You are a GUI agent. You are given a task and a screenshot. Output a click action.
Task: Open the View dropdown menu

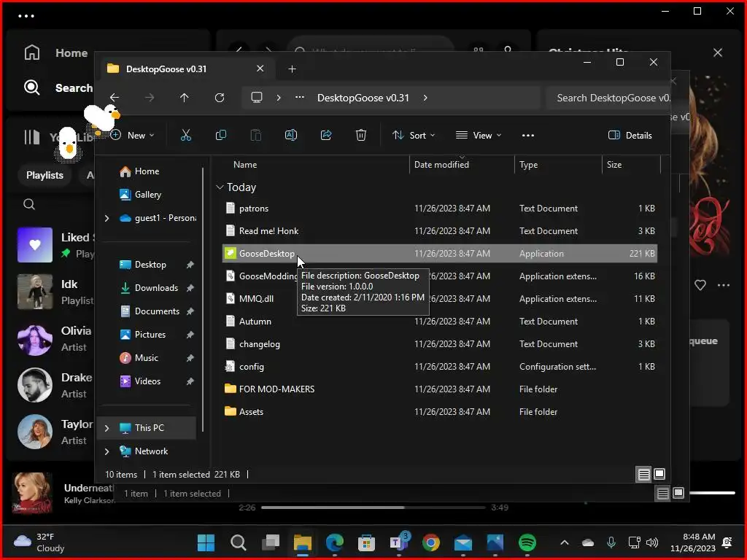point(478,135)
